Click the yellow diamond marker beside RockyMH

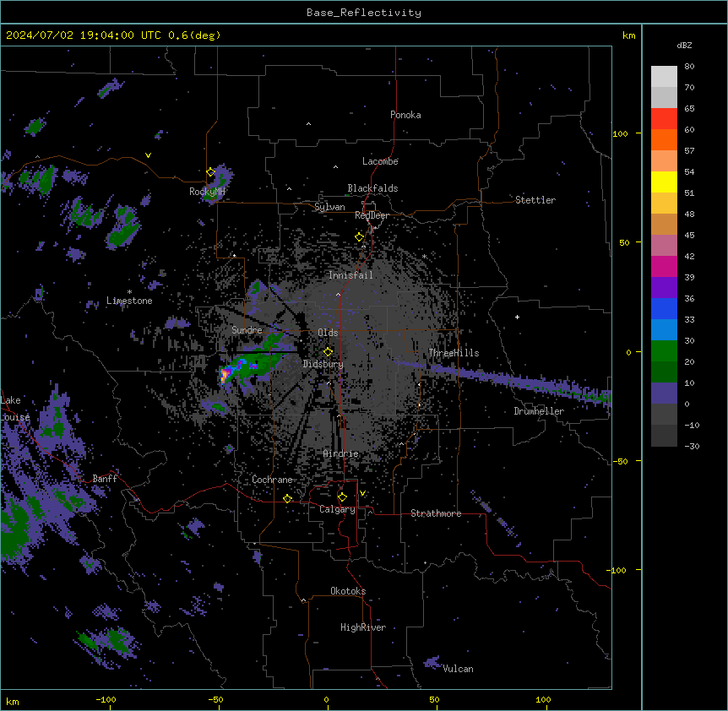coord(211,172)
